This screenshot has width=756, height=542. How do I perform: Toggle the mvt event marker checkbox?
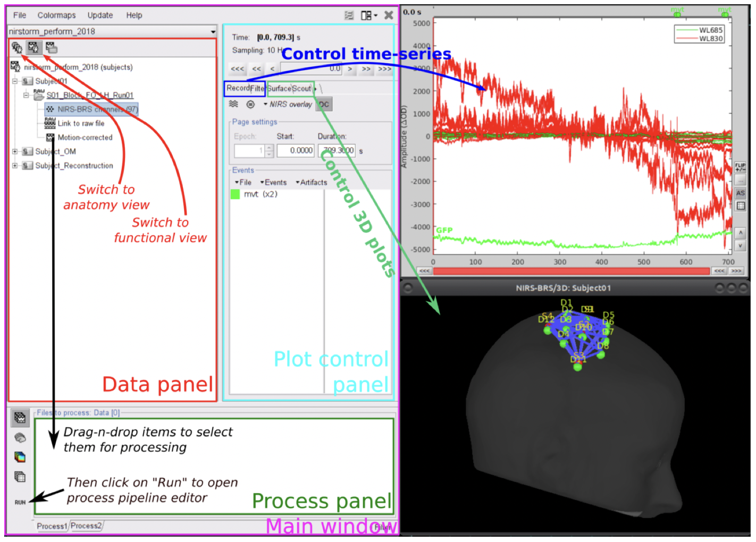[x=236, y=194]
